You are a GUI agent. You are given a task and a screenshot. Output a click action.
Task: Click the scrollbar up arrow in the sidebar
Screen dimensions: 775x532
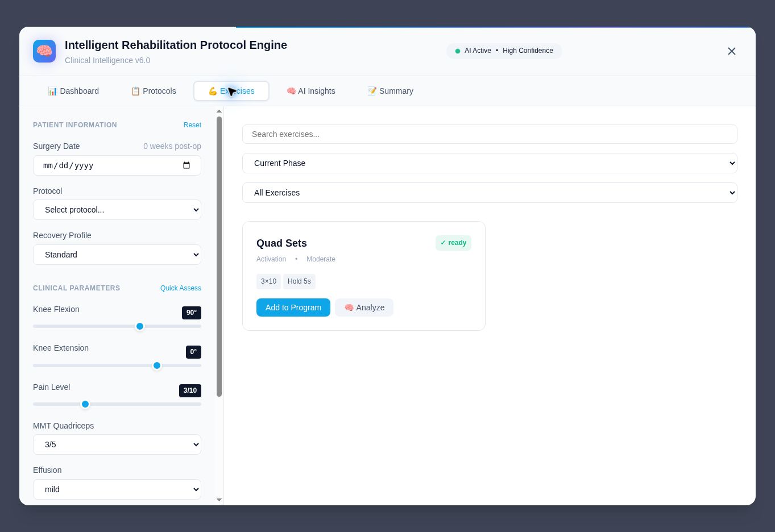[x=219, y=111]
